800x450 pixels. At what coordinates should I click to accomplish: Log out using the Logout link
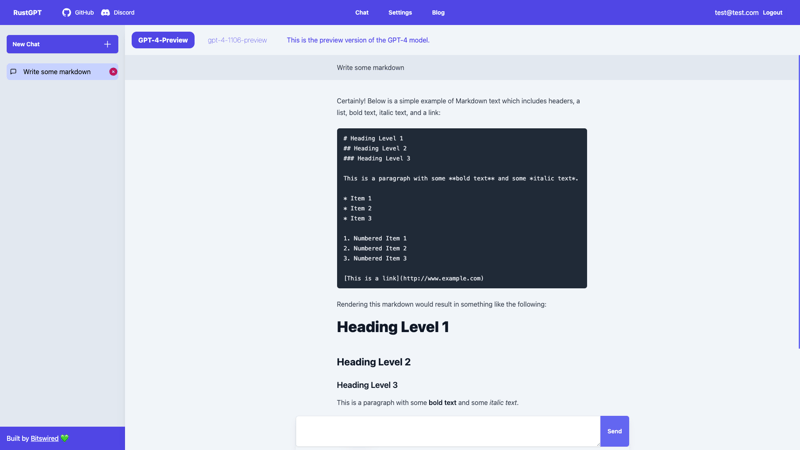click(772, 13)
